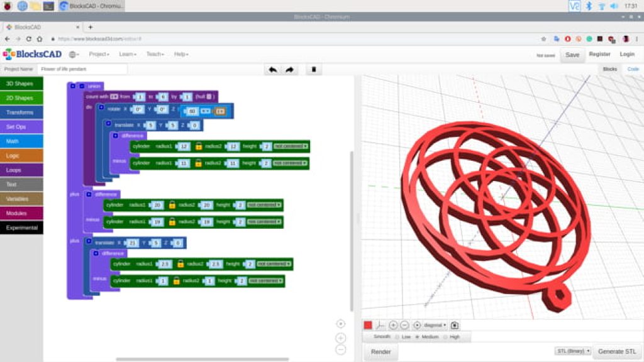Click the camera snapshot icon in the viewport toolbar

(455, 324)
